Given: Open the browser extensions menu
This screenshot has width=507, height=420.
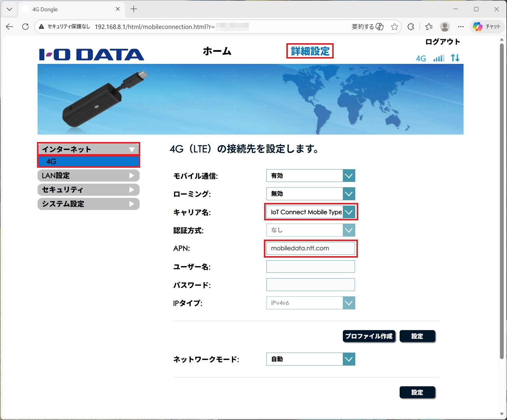Looking at the screenshot, I should click(x=411, y=27).
